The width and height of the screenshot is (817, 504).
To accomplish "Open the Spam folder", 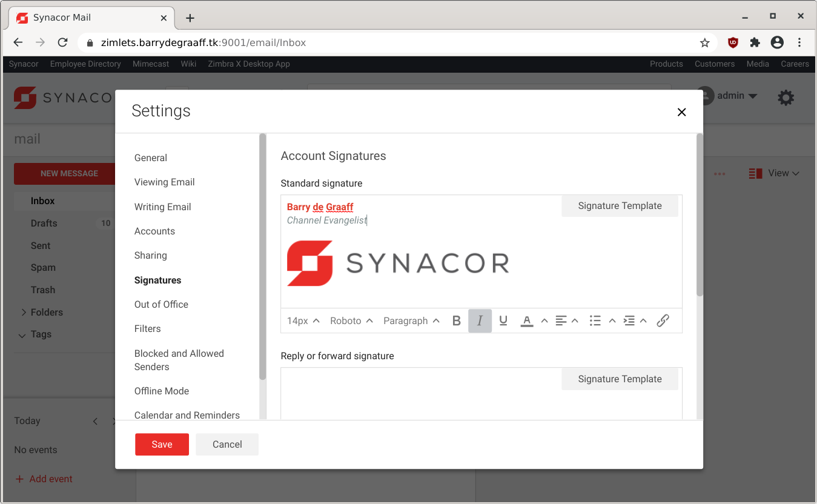I will 43,268.
